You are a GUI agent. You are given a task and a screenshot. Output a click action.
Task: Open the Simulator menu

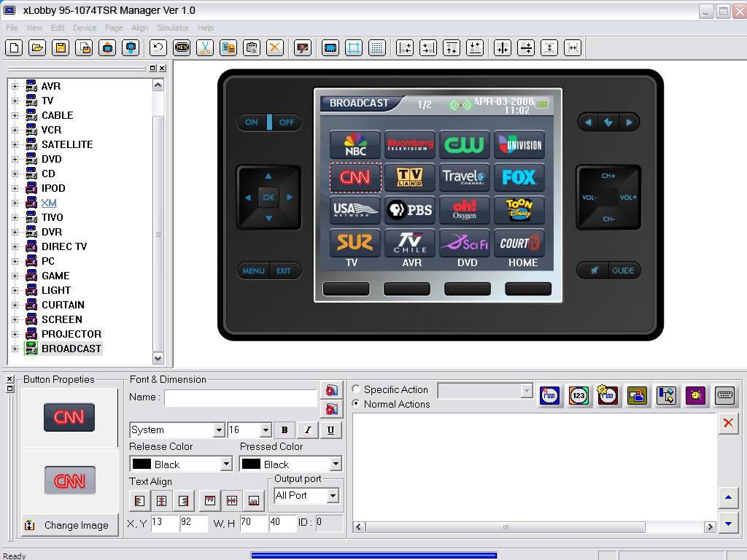(x=173, y=28)
